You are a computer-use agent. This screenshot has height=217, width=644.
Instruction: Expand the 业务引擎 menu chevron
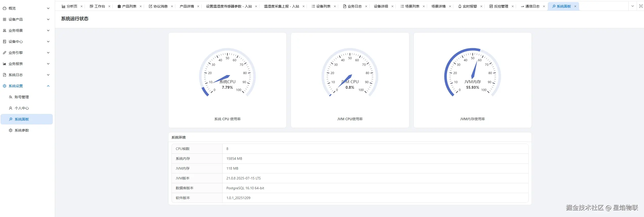[x=48, y=53]
